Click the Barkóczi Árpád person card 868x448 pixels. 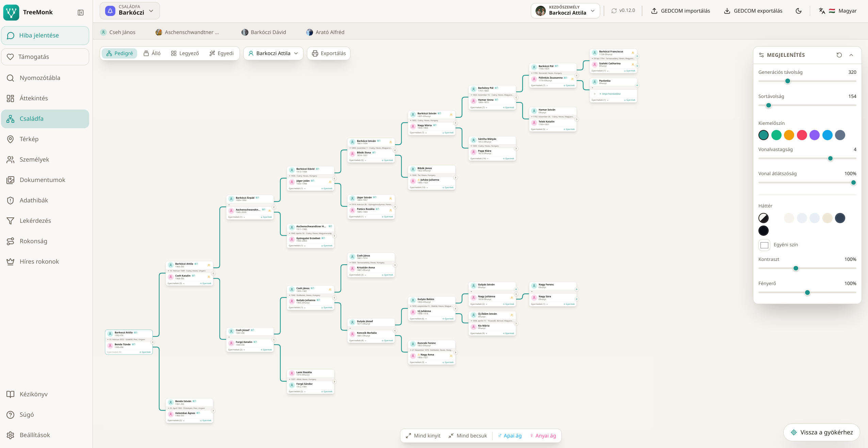pos(250,199)
